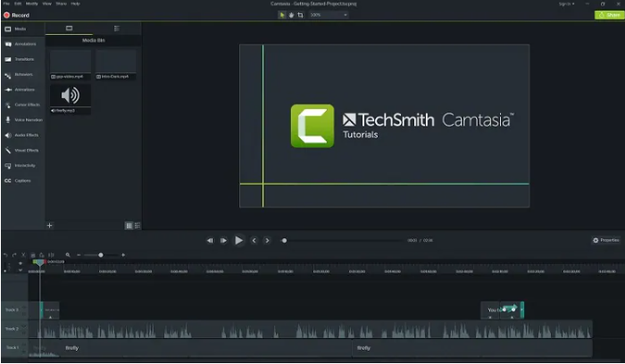The width and height of the screenshot is (625, 364).
Task: Click the preview scrubber handle
Action: pyautogui.click(x=284, y=240)
